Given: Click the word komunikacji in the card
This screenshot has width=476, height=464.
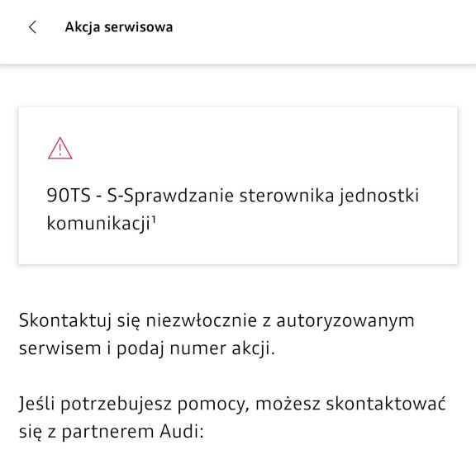Looking at the screenshot, I should (98, 224).
